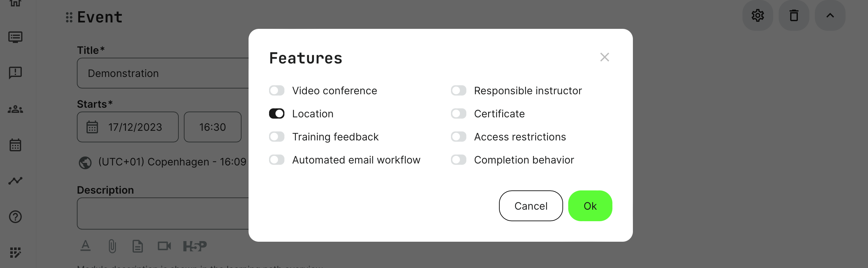Open the calendar icon in the sidebar

click(x=15, y=145)
